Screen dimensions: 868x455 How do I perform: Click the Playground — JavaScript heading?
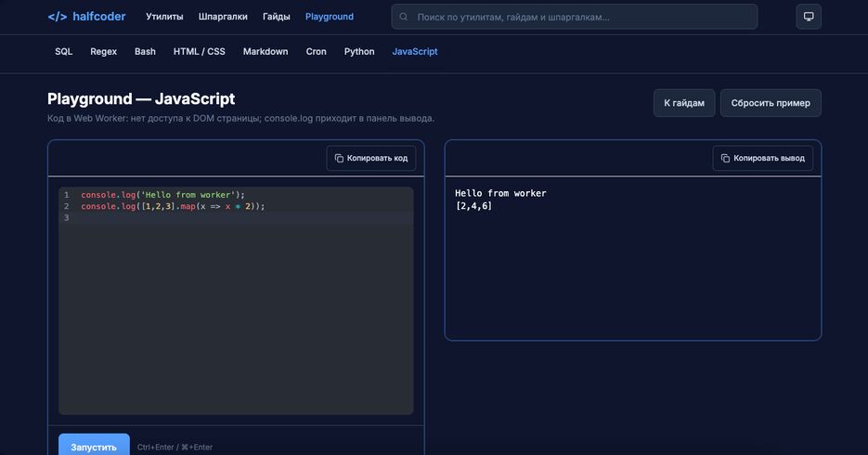[141, 99]
